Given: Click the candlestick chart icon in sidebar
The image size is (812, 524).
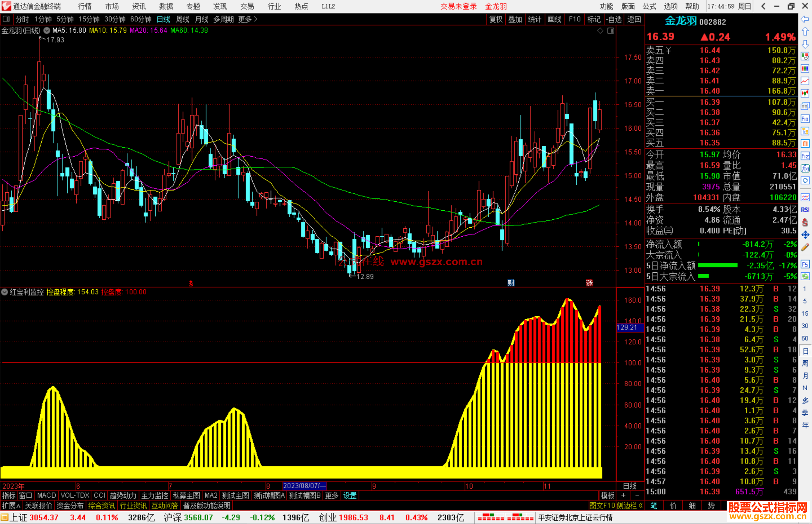Looking at the screenshot, I should (805, 93).
